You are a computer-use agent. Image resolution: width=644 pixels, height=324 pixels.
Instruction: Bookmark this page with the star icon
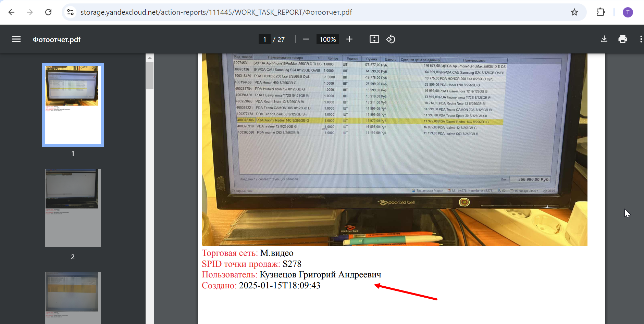[x=574, y=12]
